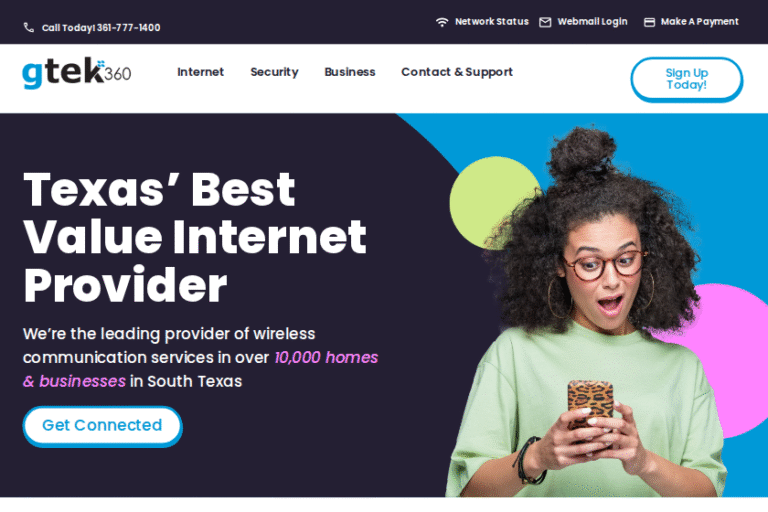
Task: Open the Business menu item
Action: 350,72
